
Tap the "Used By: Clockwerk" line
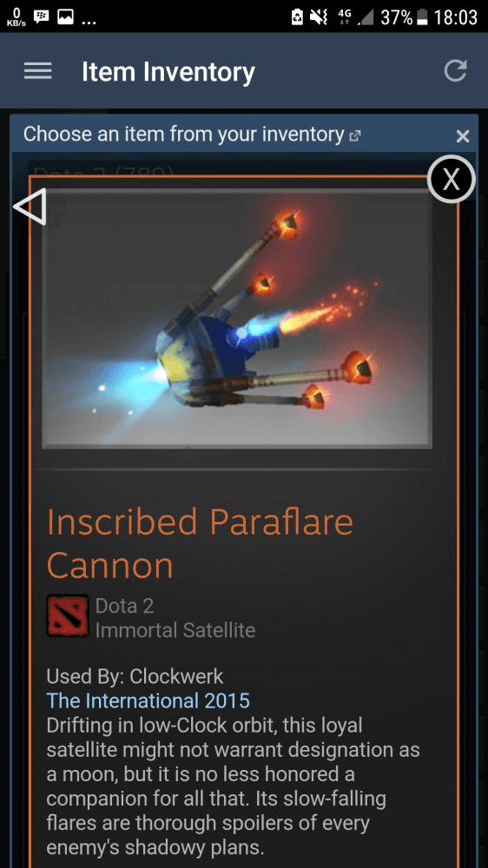click(135, 676)
